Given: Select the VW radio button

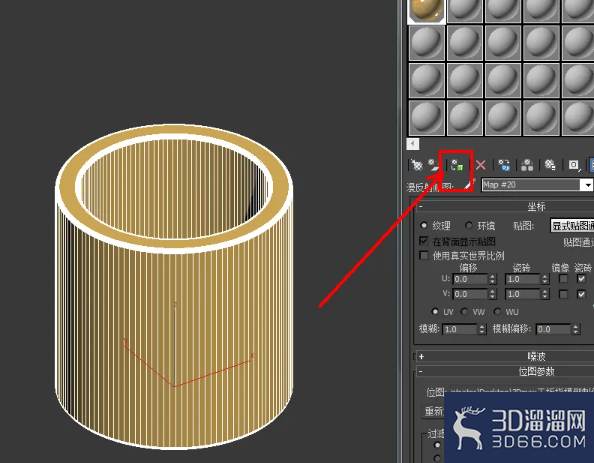Looking at the screenshot, I should pos(464,311).
